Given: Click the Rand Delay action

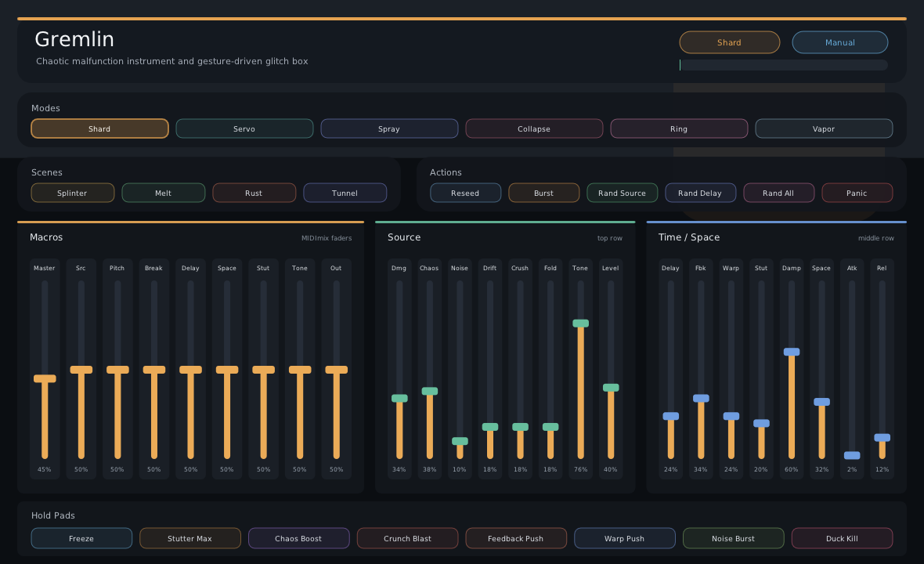Looking at the screenshot, I should point(700,193).
